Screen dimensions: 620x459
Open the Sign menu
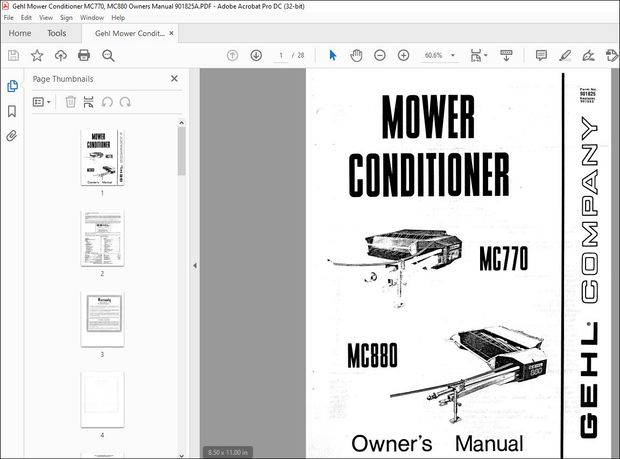[66, 18]
